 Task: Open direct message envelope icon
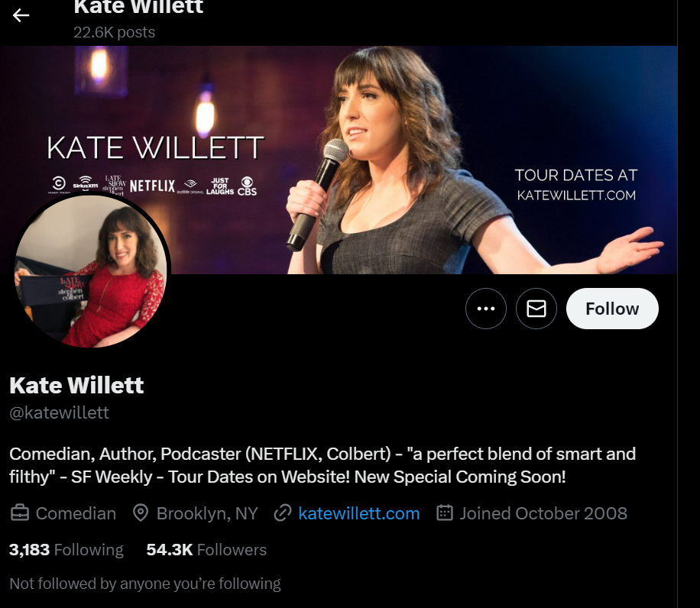[x=536, y=309]
